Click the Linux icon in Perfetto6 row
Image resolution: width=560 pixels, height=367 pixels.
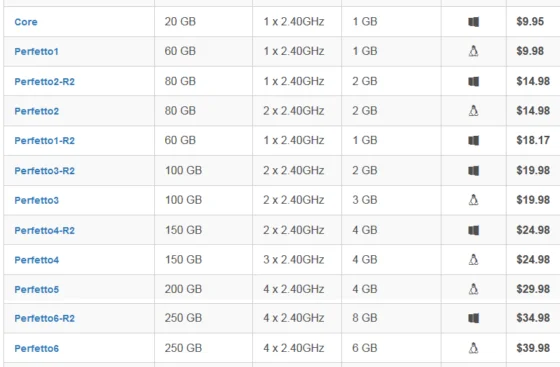[474, 348]
